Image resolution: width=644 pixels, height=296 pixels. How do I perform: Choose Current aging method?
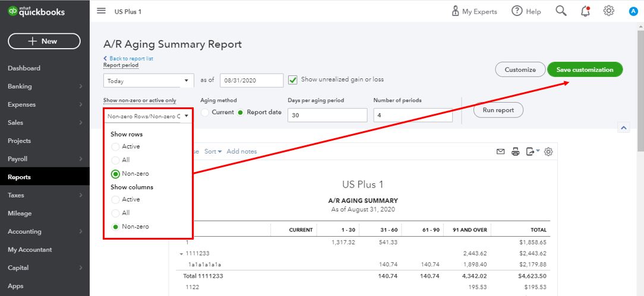tap(206, 112)
